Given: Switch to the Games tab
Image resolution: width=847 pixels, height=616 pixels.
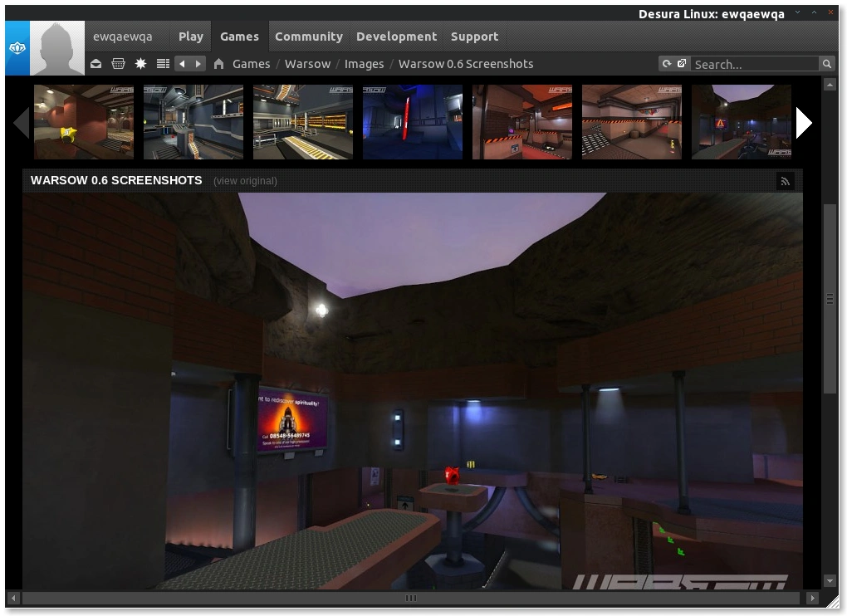Looking at the screenshot, I should [x=239, y=37].
